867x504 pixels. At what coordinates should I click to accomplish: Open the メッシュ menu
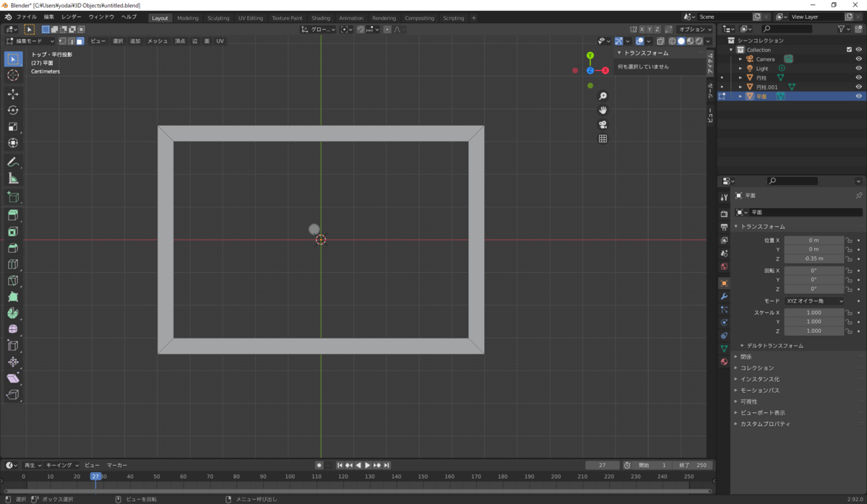pyautogui.click(x=158, y=41)
